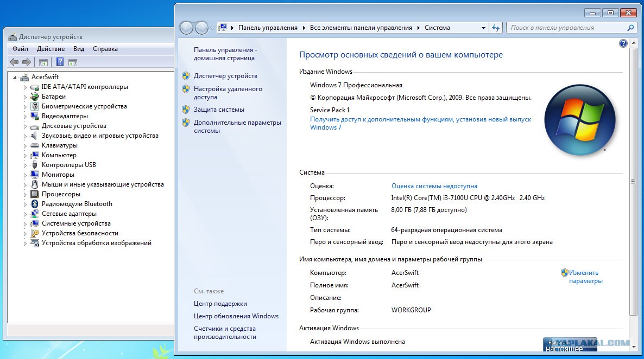Click the imaging devices camera icon
This screenshot has width=644, height=359.
point(35,243)
